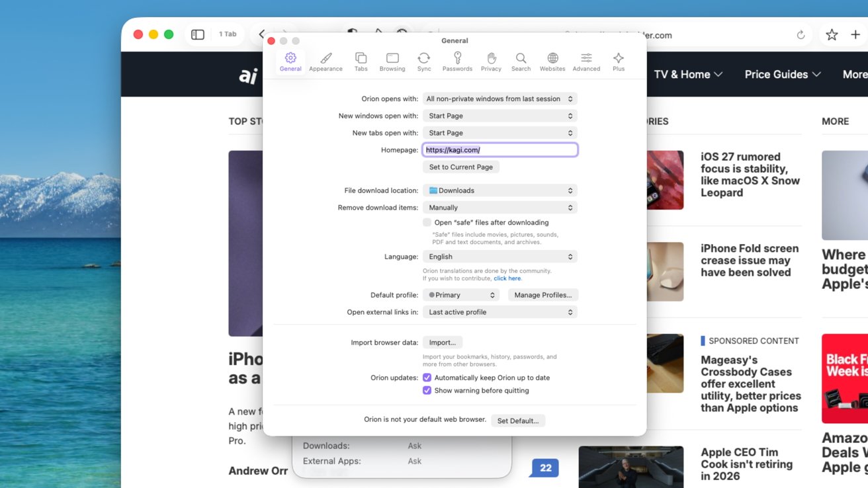Image resolution: width=868 pixels, height=488 pixels.
Task: Open the Sync settings pane
Action: click(424, 61)
